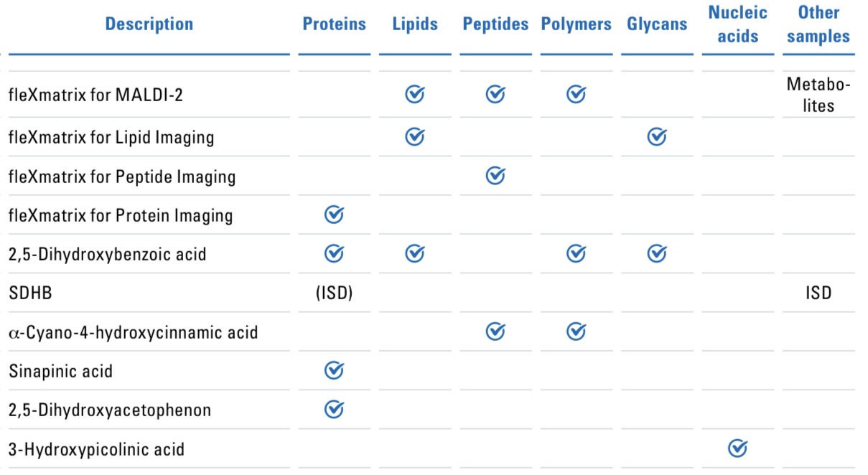Select the Other samples column header

click(818, 24)
